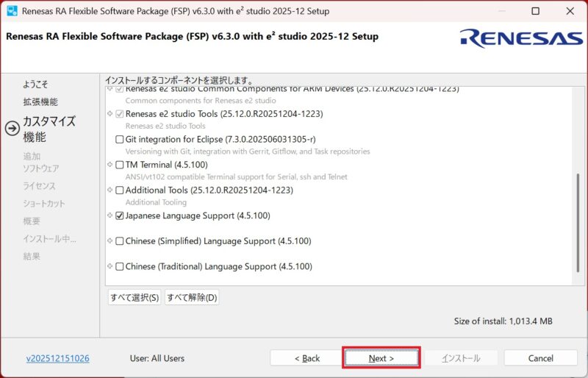Go Back to previous page
588x378 pixels.
(x=306, y=358)
